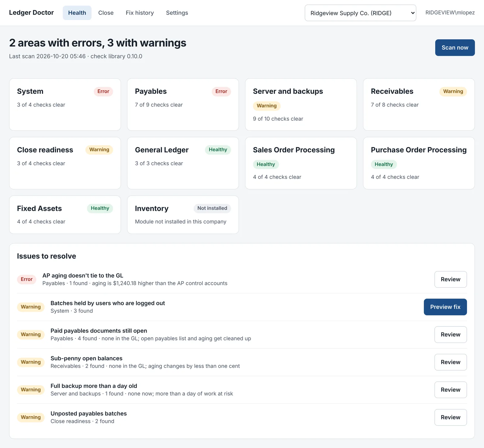484x448 pixels.
Task: Go to the Fix history tab
Action: tap(140, 13)
